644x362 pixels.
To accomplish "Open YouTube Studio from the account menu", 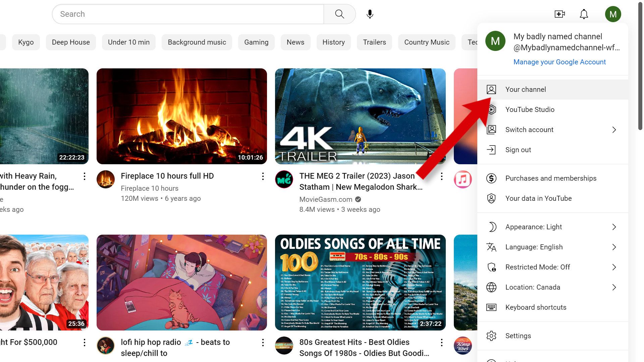I will [x=530, y=109].
